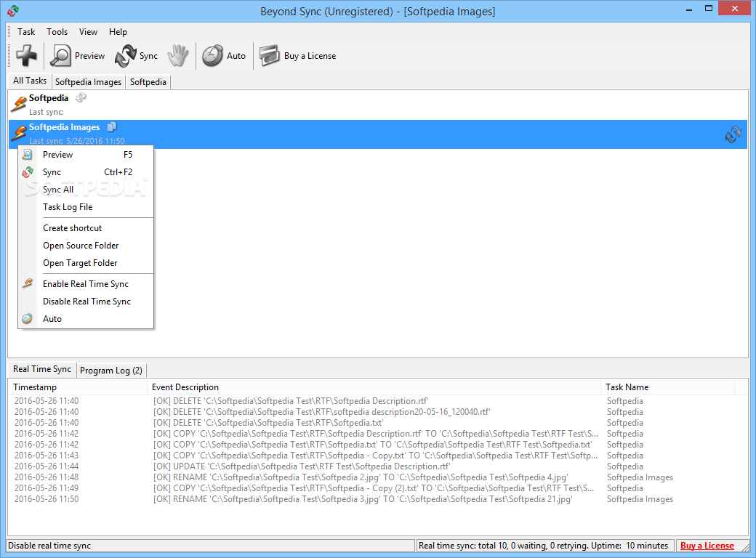Image resolution: width=756 pixels, height=558 pixels.
Task: Select log row DELETE Softpedia.txt
Action: tap(378, 423)
